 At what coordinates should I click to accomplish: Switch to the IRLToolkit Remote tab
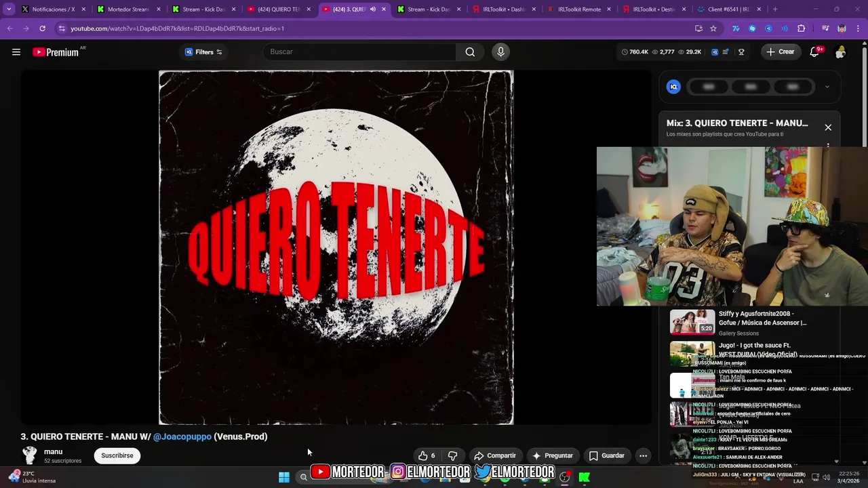tap(579, 9)
